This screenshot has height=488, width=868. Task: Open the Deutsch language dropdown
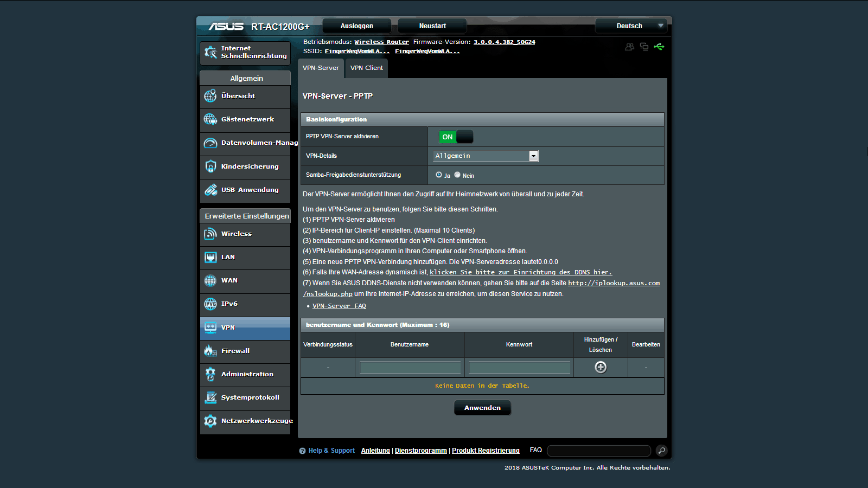[x=631, y=26]
